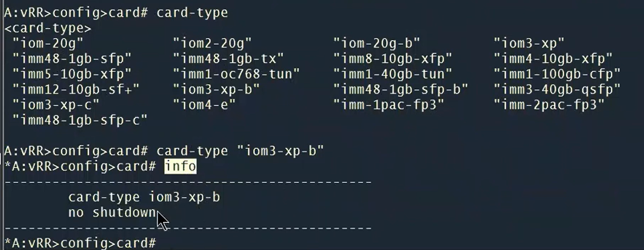Screen dimensions: 644x250
Task: Click the "iom3-xp" card type entry
Action: click(x=529, y=43)
